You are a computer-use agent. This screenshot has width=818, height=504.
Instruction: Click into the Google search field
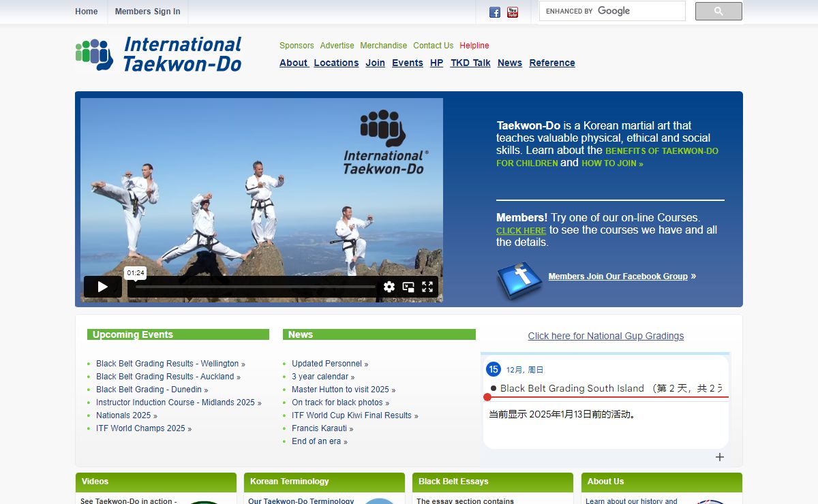(x=612, y=11)
